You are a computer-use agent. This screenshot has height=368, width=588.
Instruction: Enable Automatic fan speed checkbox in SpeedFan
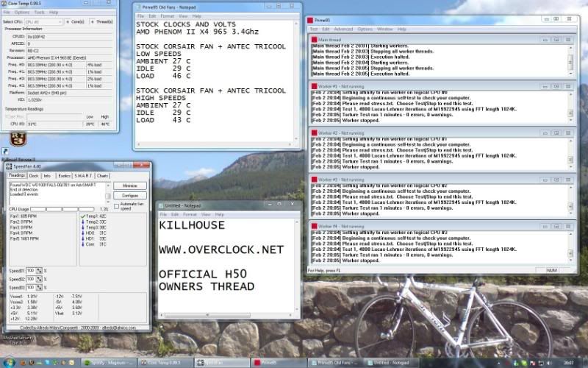pos(117,206)
